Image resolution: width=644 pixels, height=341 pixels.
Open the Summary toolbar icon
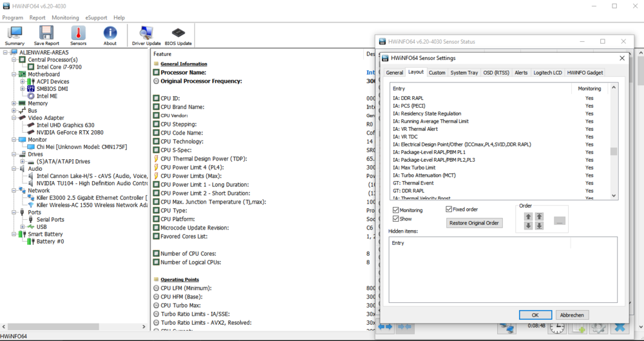point(15,35)
